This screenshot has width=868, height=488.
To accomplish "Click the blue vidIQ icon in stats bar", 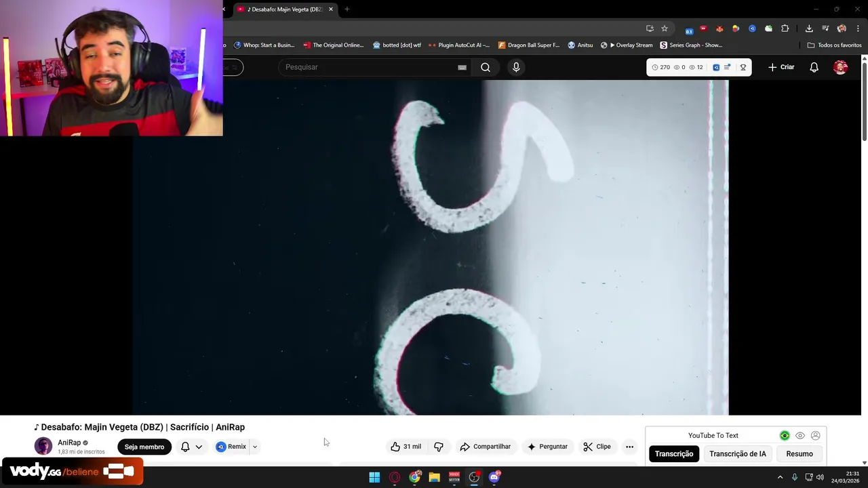I will pos(716,67).
